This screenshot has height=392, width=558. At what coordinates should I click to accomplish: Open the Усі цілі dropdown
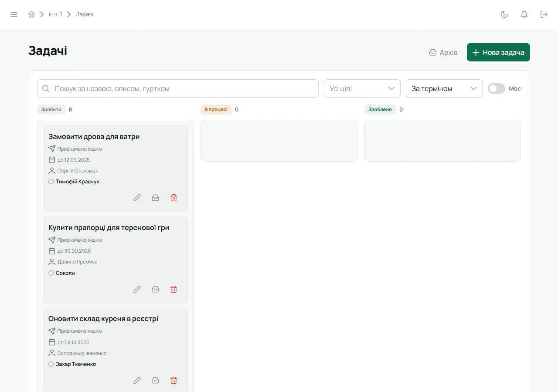click(x=362, y=88)
